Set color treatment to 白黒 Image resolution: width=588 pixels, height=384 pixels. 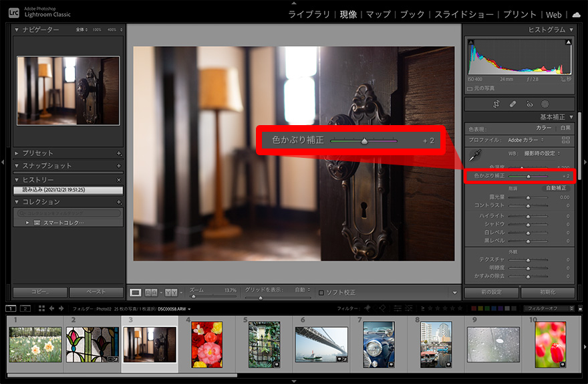[565, 128]
